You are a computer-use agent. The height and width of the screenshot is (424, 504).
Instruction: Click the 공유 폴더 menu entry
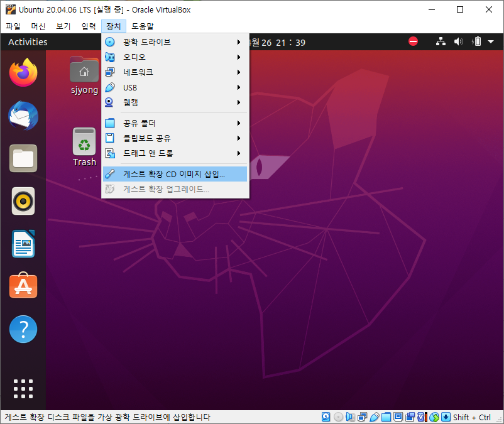point(175,123)
